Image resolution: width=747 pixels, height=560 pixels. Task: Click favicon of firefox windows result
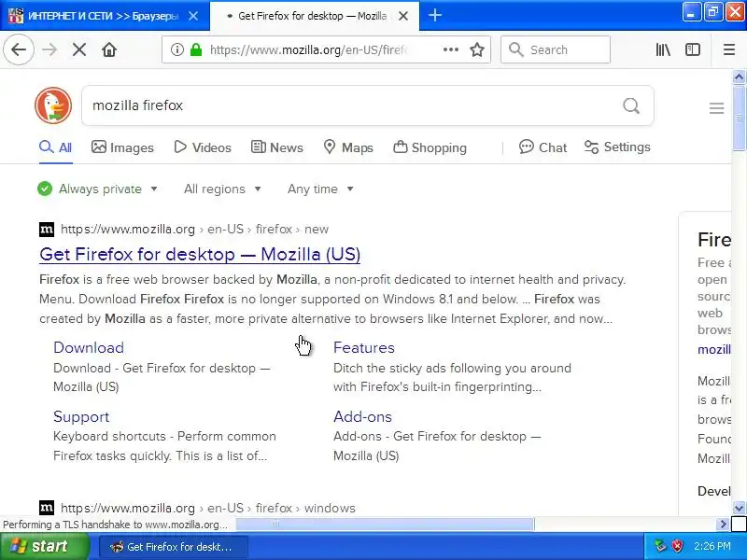[x=46, y=508]
